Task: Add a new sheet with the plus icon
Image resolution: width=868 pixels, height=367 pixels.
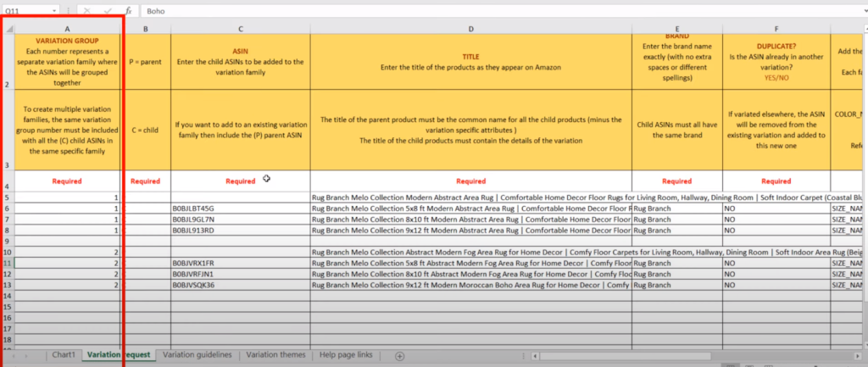Action: (x=400, y=356)
